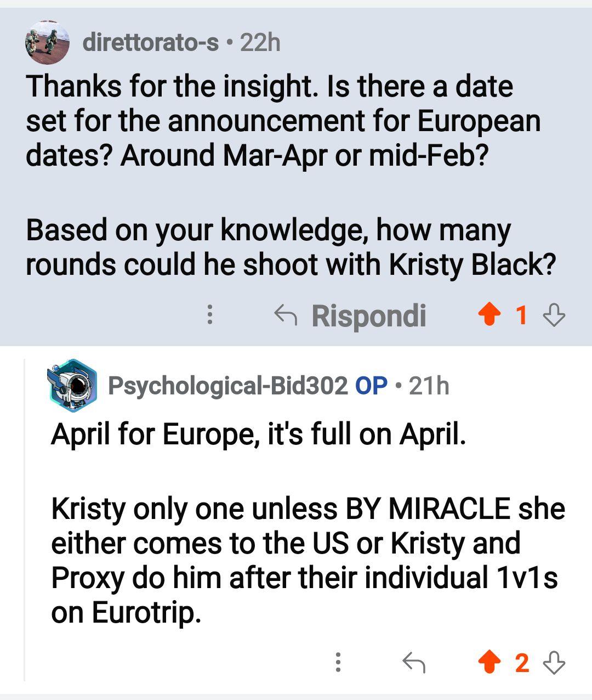
Task: Click the 21h reply timestamp
Action: click(429, 386)
